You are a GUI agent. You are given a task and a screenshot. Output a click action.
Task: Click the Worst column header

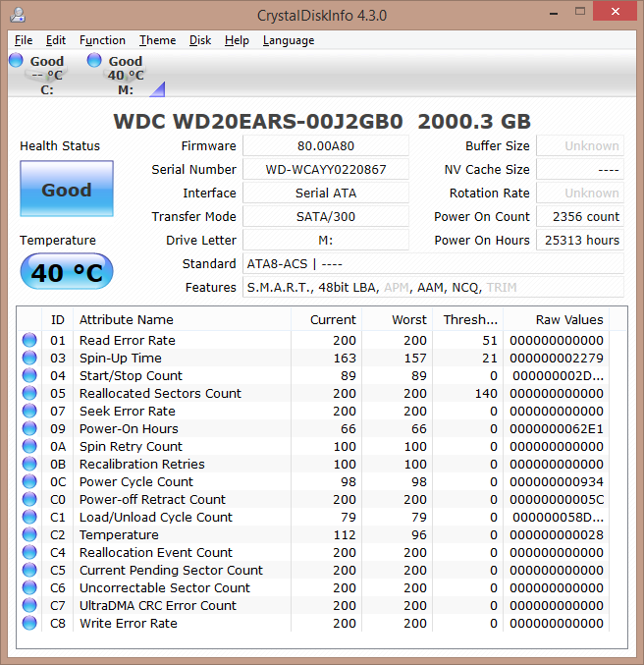point(397,319)
